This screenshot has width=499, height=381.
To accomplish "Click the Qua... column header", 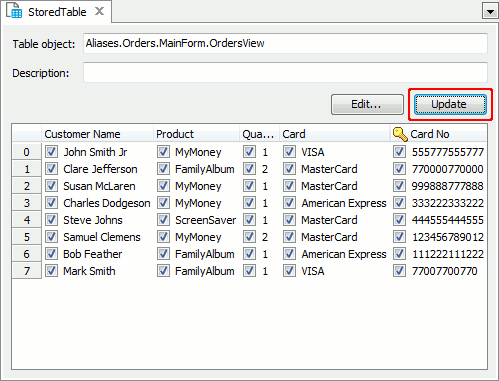I will click(x=259, y=134).
